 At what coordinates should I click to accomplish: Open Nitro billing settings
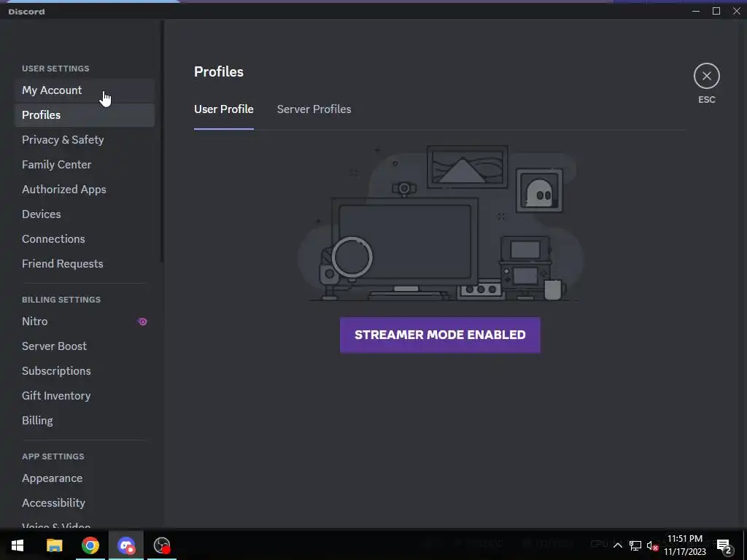click(85, 322)
